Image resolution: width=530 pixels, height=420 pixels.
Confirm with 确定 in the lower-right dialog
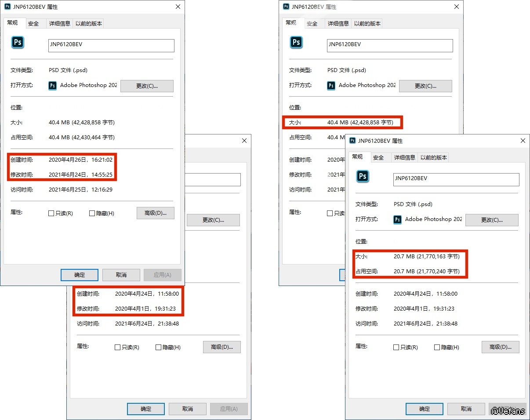425,409
